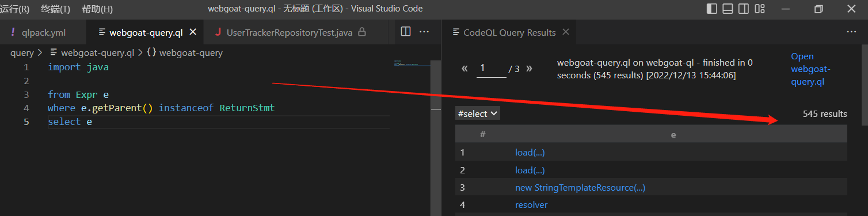Click the ReturnStmt token in line 4

[247, 108]
